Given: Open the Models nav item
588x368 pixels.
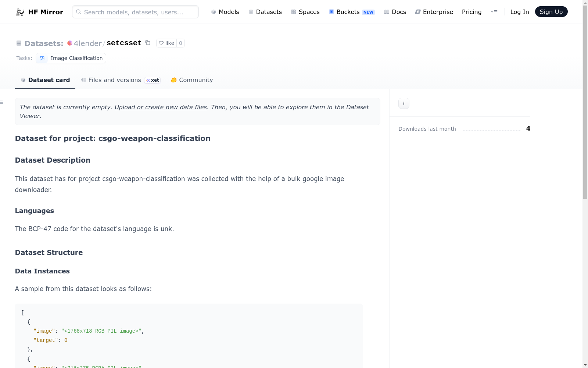Looking at the screenshot, I should click(225, 12).
